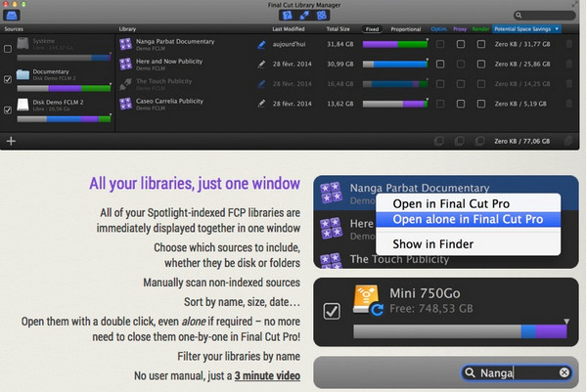Sort by the Last Modified column header

click(289, 28)
